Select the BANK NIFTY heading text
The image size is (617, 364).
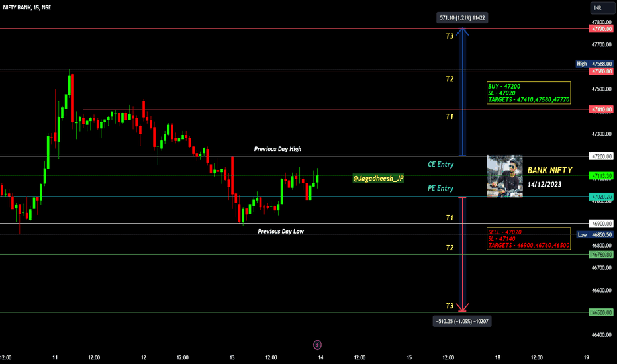pos(549,170)
